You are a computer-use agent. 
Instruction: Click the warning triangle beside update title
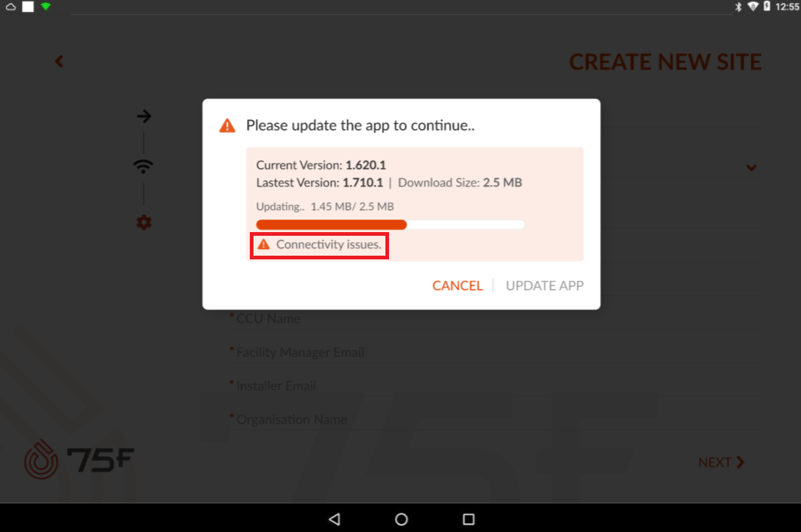pyautogui.click(x=227, y=126)
